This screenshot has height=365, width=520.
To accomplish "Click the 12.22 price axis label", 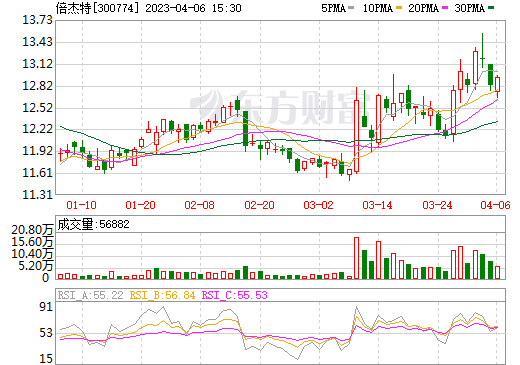I will [37, 129].
